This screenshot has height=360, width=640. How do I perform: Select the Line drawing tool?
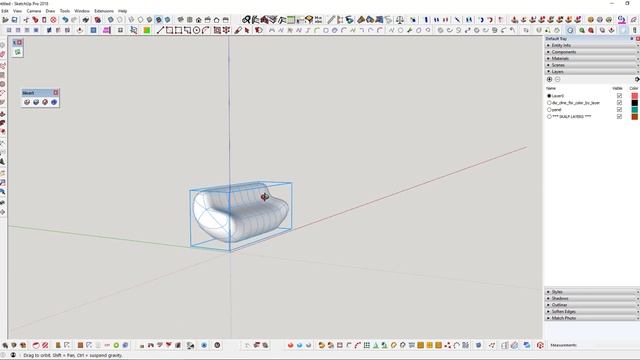[160, 30]
